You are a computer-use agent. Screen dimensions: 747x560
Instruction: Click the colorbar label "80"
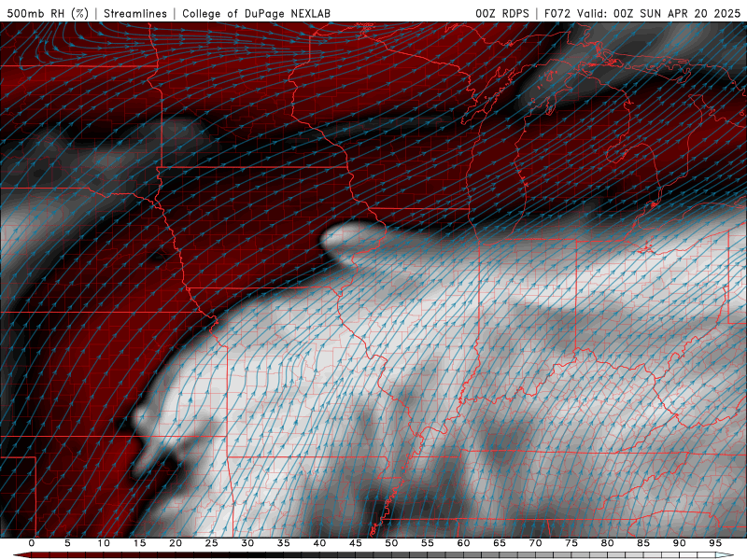pos(607,543)
